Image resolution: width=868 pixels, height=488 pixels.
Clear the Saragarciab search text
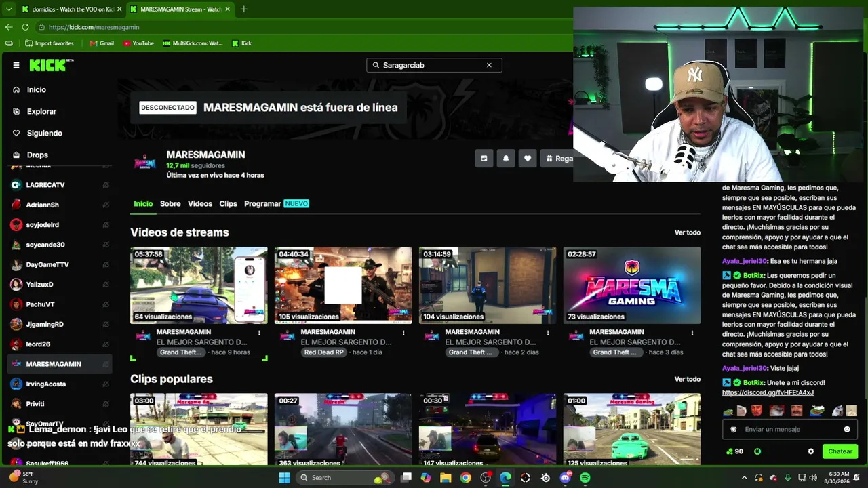coord(489,65)
